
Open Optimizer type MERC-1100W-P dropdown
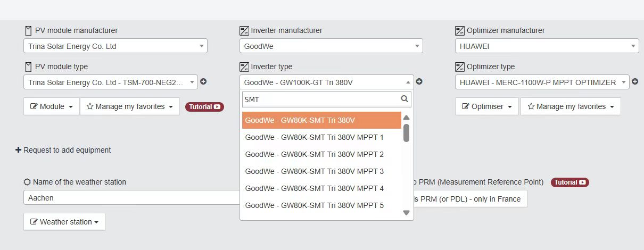[x=542, y=82]
